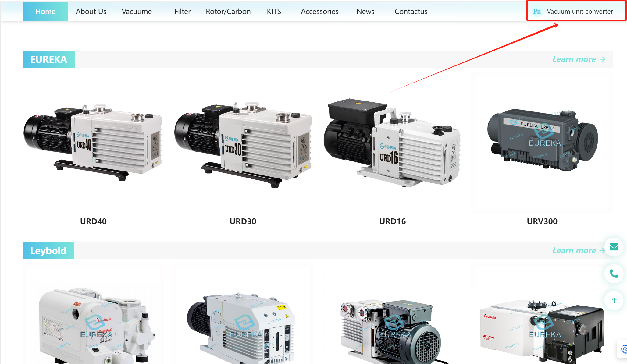Click Learn more in Leybold section
The image size is (627, 364).
tap(574, 250)
